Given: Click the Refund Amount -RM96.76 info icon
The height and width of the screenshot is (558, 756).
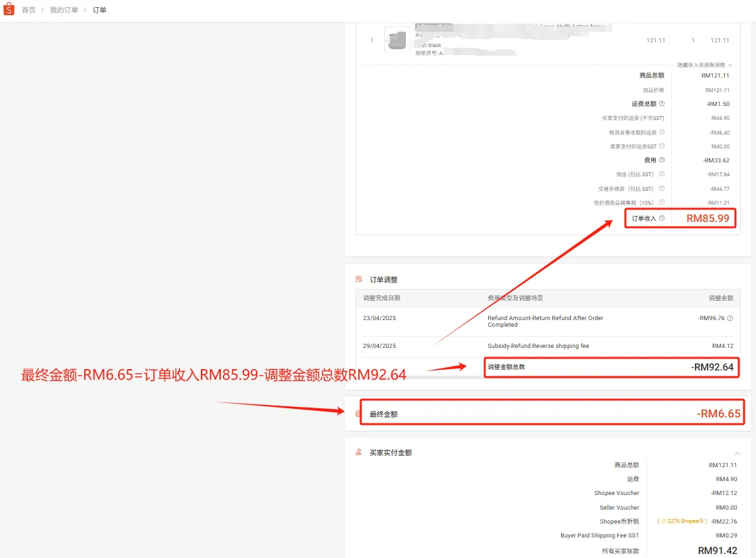Looking at the screenshot, I should 730,318.
